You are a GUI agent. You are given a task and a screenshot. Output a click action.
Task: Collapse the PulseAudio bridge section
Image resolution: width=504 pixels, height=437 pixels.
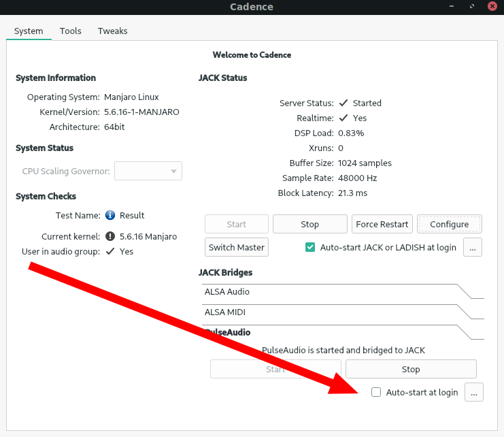(x=343, y=332)
